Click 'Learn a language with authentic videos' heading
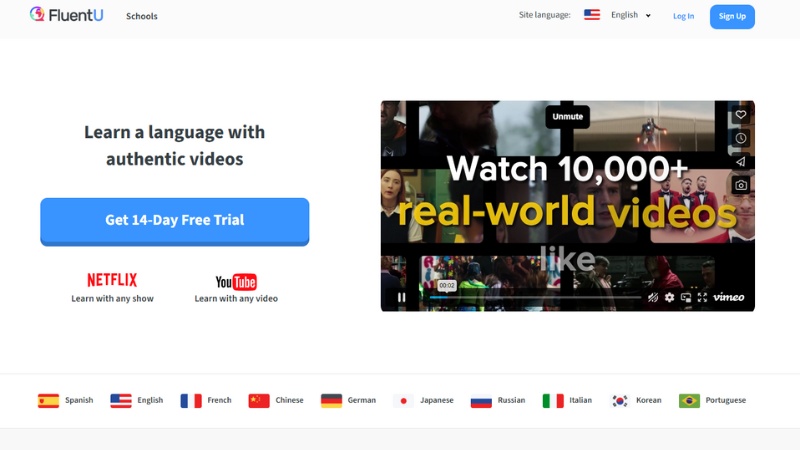The height and width of the screenshot is (450, 800). click(174, 145)
